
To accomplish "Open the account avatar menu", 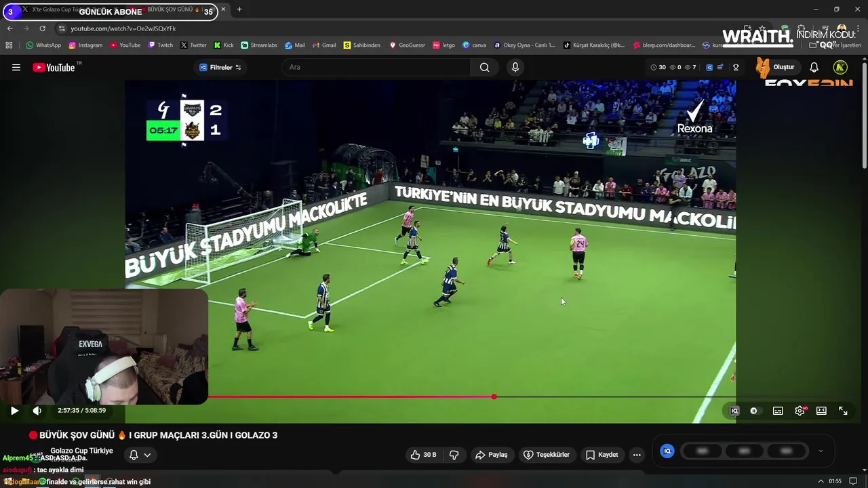I will pos(840,67).
